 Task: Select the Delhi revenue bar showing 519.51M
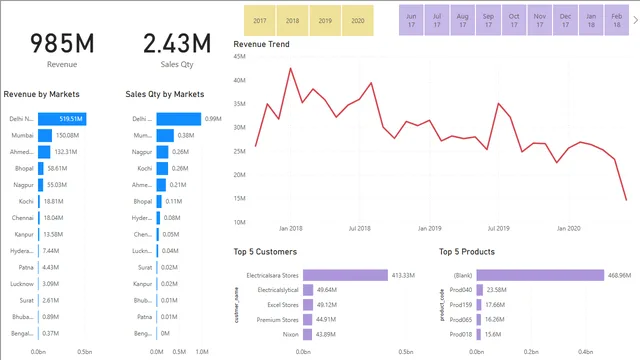62,119
